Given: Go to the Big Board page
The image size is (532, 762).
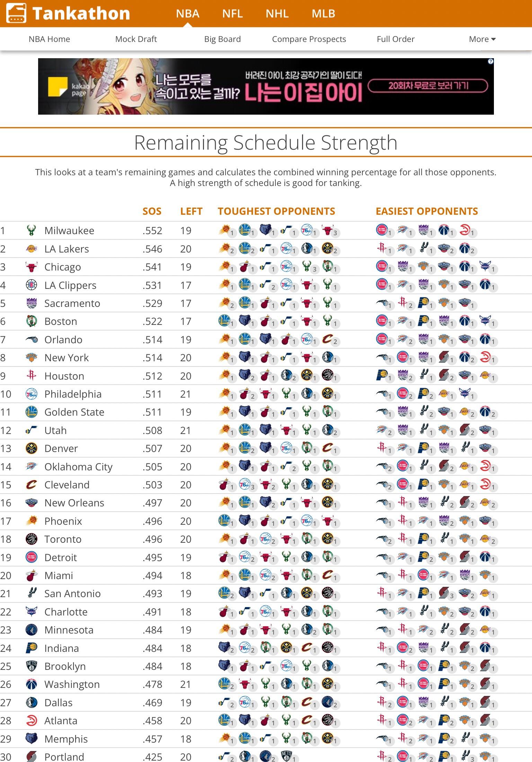Looking at the screenshot, I should (x=222, y=39).
